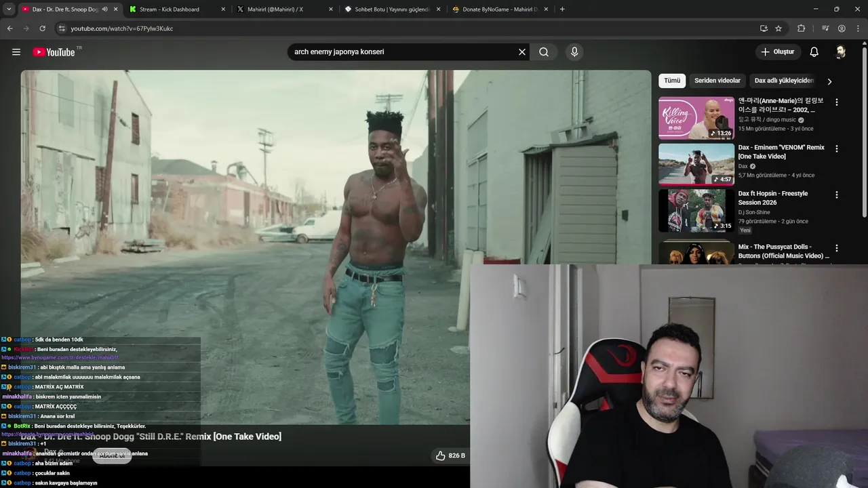
Task: Close the Mahirirl X tab
Action: click(331, 9)
